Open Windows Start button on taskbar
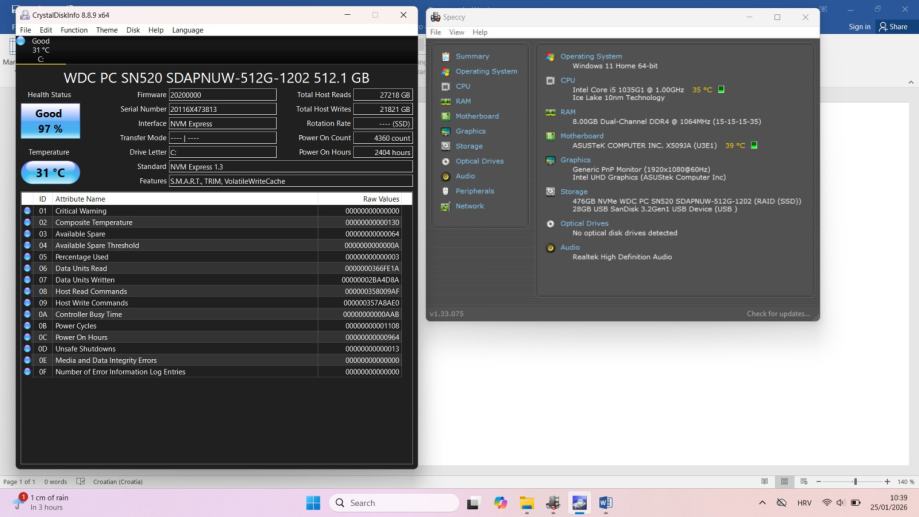919x517 pixels. 313,503
